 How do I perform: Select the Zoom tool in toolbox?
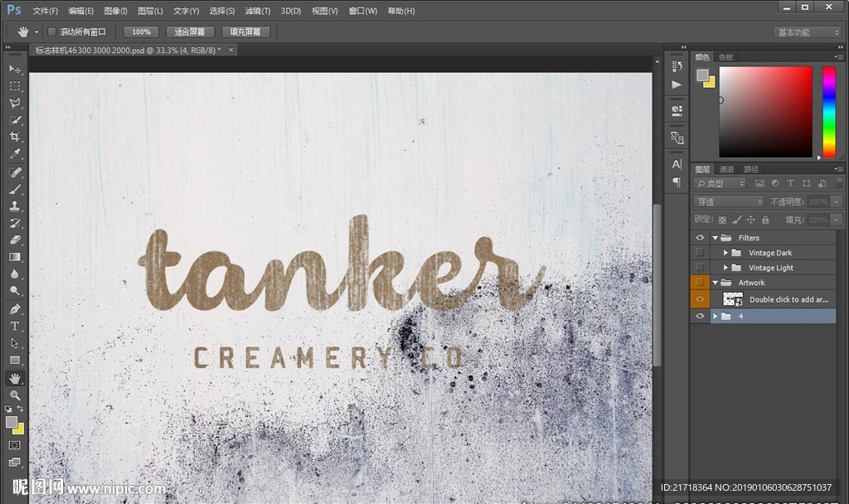15,395
